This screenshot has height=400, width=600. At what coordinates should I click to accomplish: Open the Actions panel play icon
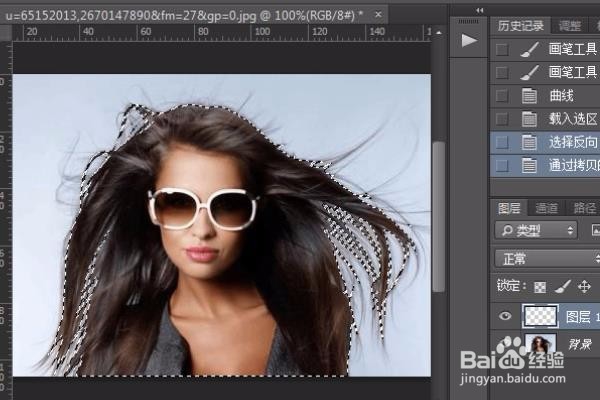pyautogui.click(x=469, y=41)
